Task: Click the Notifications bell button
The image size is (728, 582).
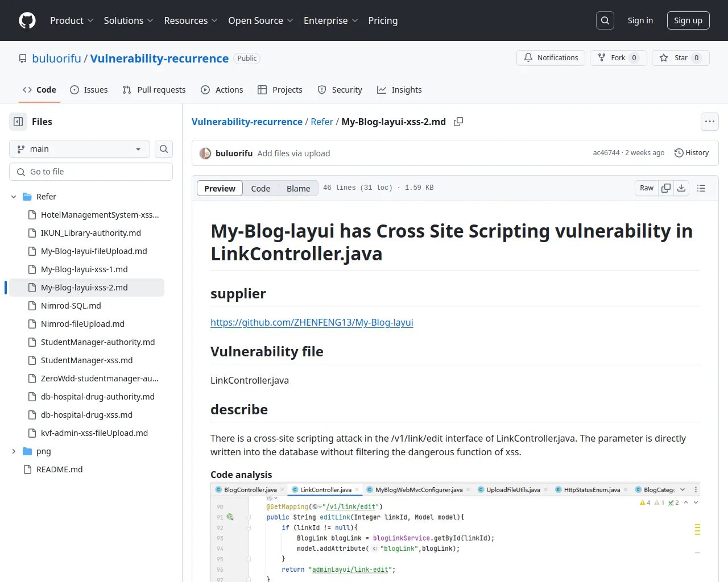Action: click(x=551, y=58)
